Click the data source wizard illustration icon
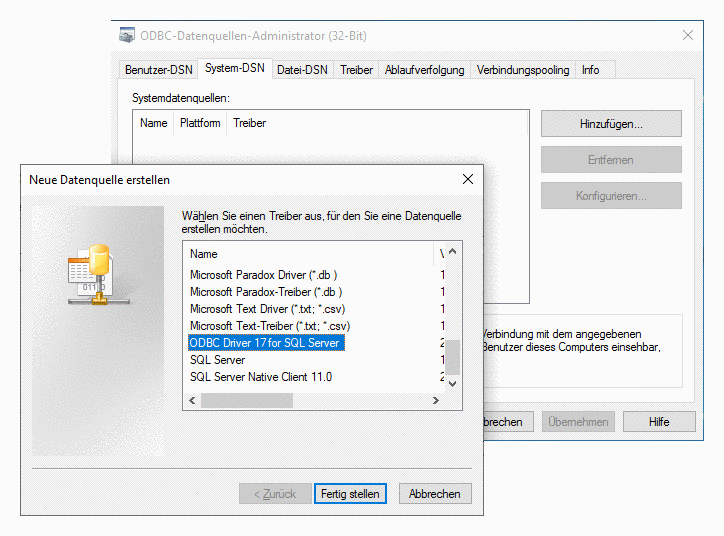Image resolution: width=724 pixels, height=536 pixels. (98, 275)
